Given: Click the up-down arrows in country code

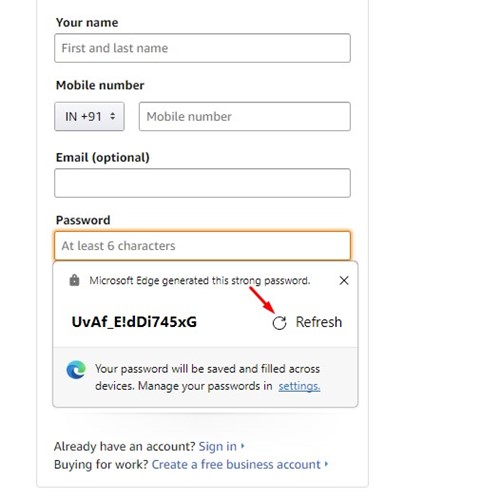Looking at the screenshot, I should tap(113, 116).
